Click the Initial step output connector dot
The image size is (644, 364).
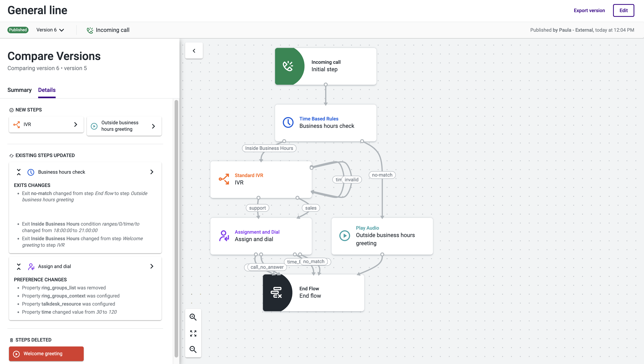tap(326, 85)
